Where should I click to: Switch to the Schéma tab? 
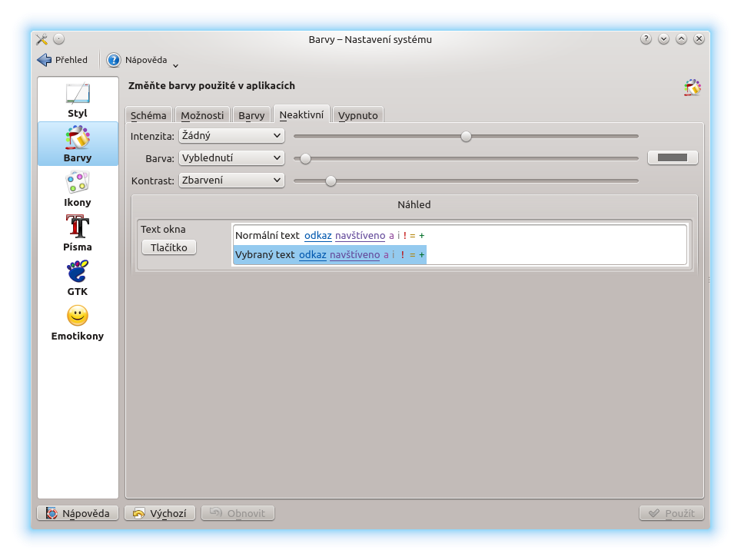coord(148,115)
